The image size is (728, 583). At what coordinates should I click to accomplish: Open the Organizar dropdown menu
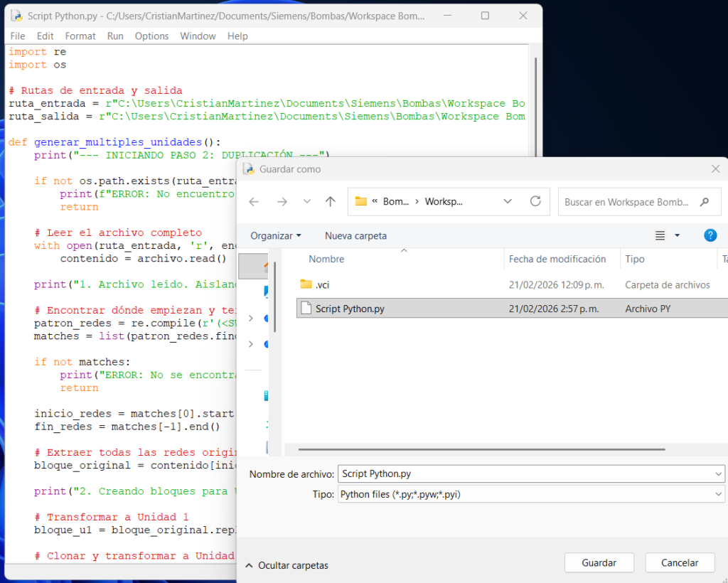(276, 235)
